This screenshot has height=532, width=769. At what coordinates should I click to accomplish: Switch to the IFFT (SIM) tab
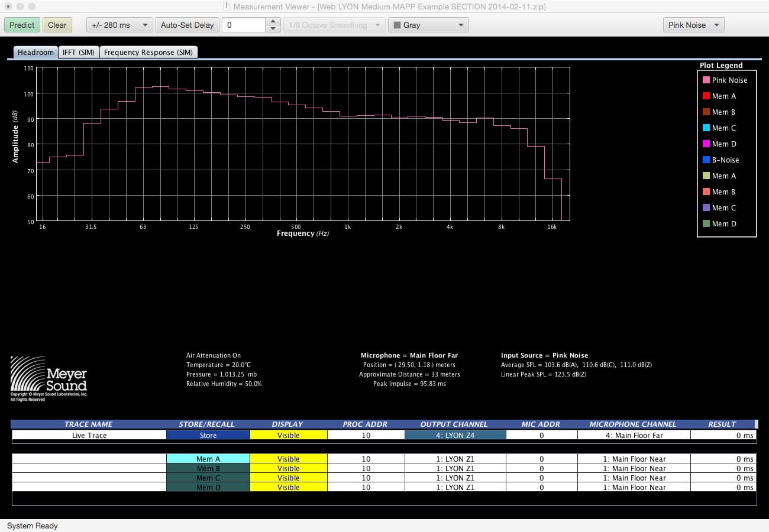click(79, 52)
